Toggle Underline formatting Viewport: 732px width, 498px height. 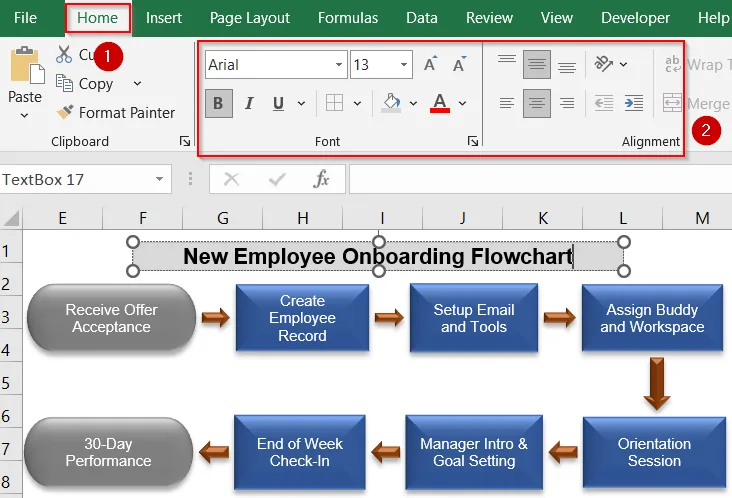278,103
